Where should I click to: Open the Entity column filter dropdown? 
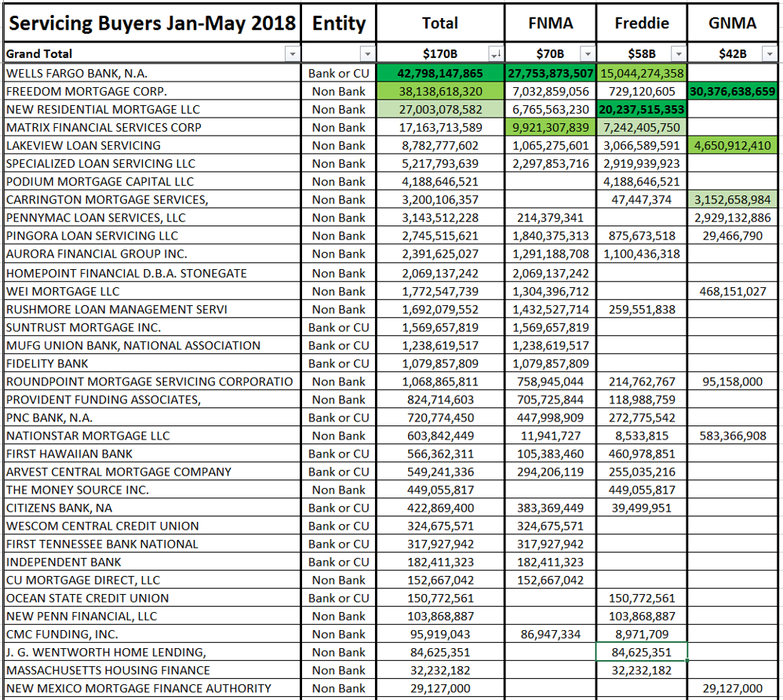(x=367, y=53)
